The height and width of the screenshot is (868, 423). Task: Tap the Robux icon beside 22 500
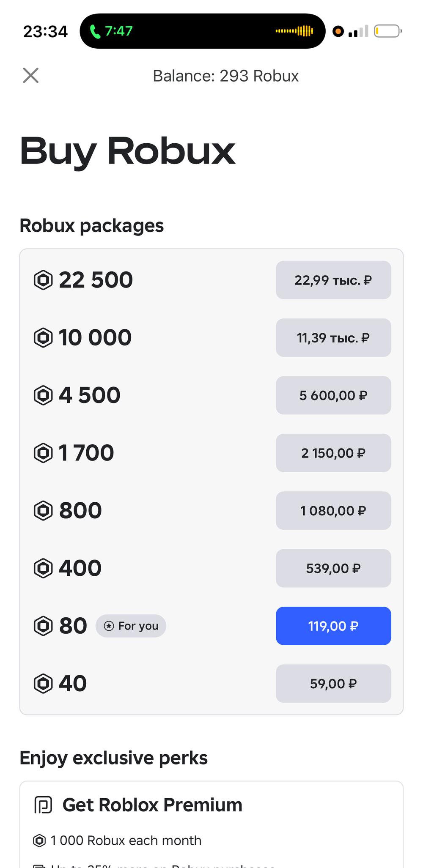43,280
